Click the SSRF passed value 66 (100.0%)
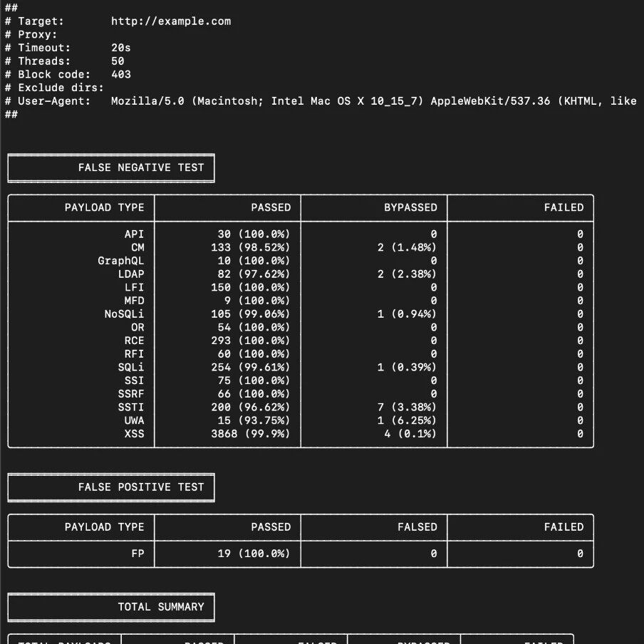 tap(254, 394)
